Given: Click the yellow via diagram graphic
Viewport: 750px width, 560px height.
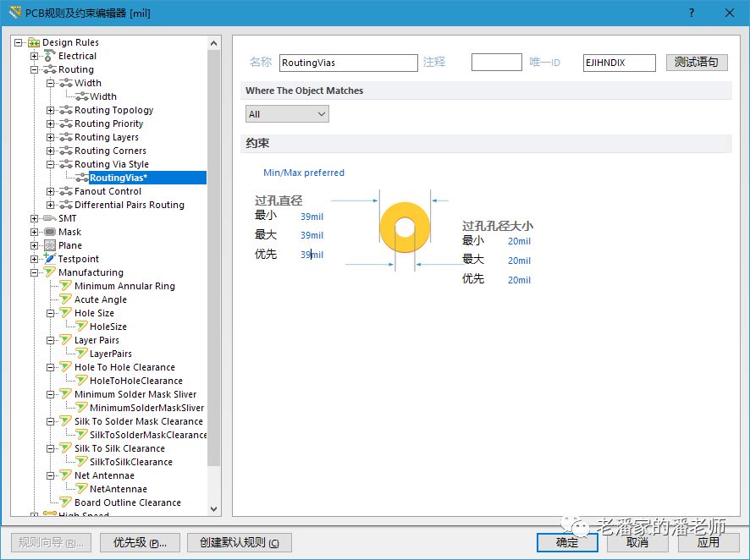Looking at the screenshot, I should pos(405,228).
